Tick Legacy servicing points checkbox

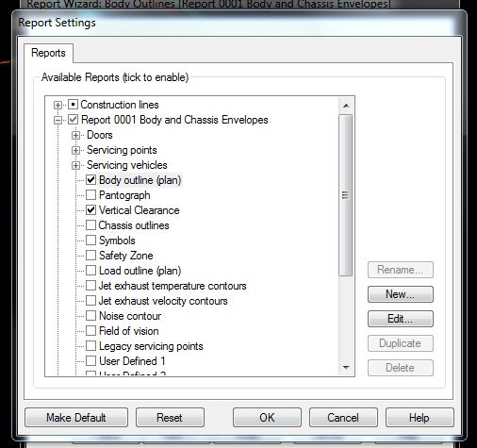point(90,346)
